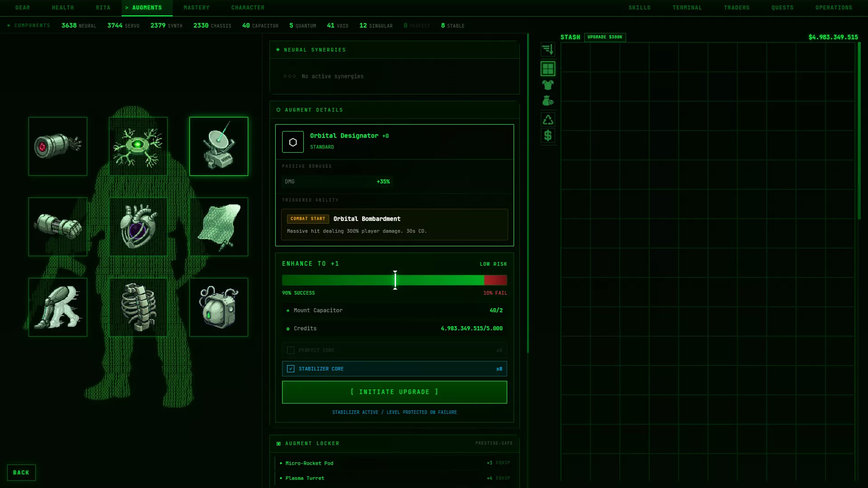Select the canister pod augment slot
Screen dimensions: 868x488
[x=219, y=307]
